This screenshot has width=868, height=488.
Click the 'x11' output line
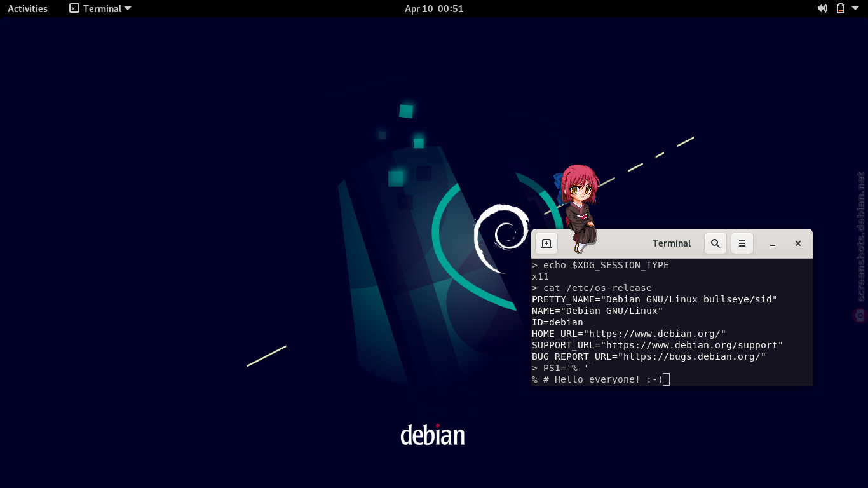tap(540, 276)
